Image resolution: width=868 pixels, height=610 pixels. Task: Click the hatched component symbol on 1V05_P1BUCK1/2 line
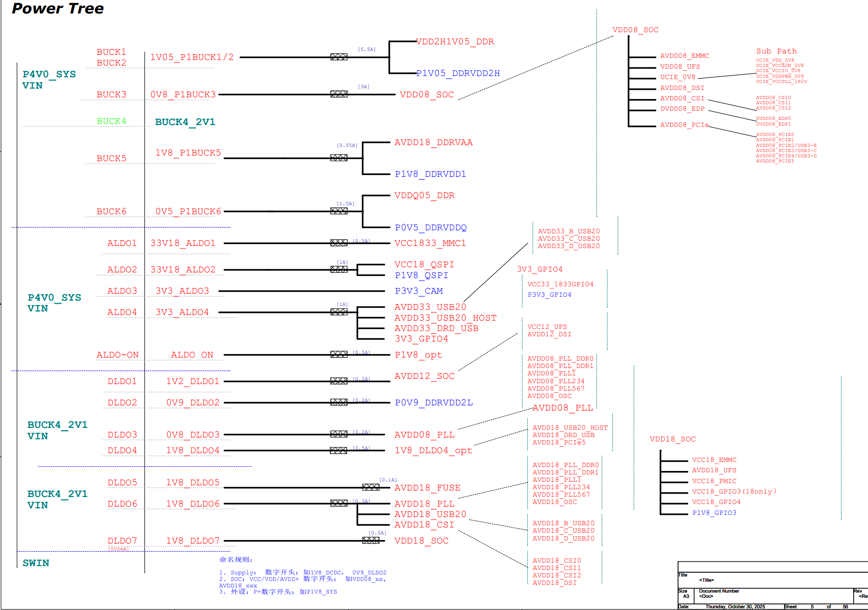(x=339, y=57)
